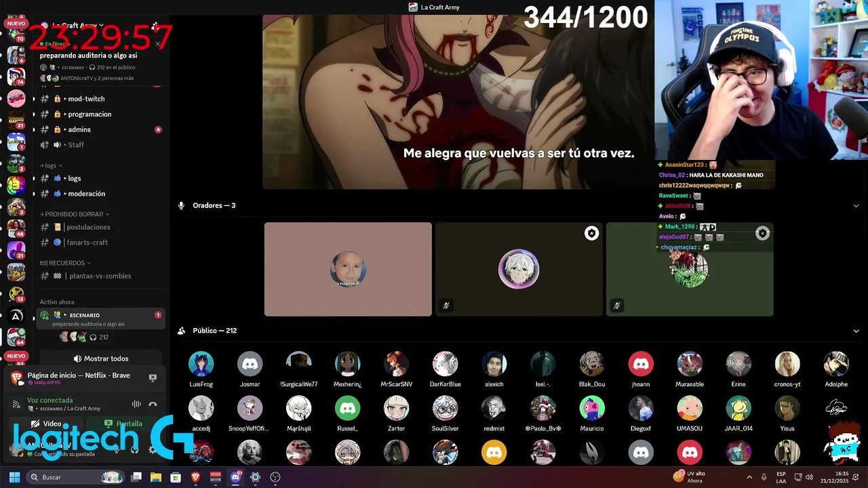Open the Windows Start menu
868x488 pixels.
14,477
